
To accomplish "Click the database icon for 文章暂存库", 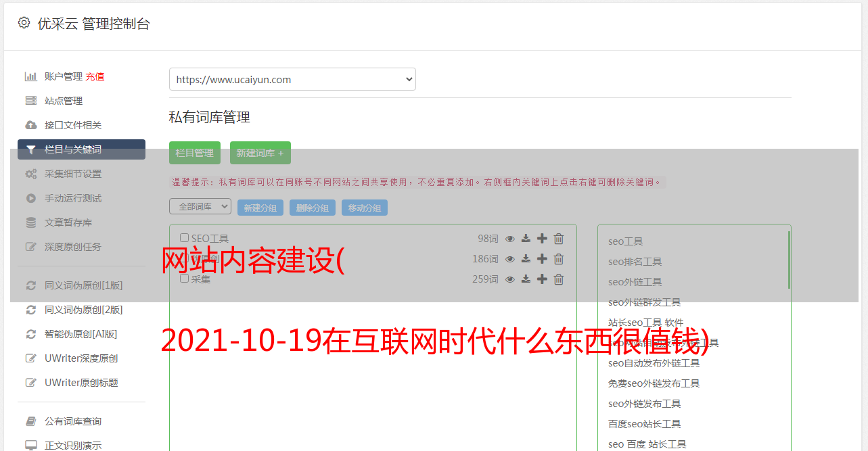I will [x=30, y=222].
